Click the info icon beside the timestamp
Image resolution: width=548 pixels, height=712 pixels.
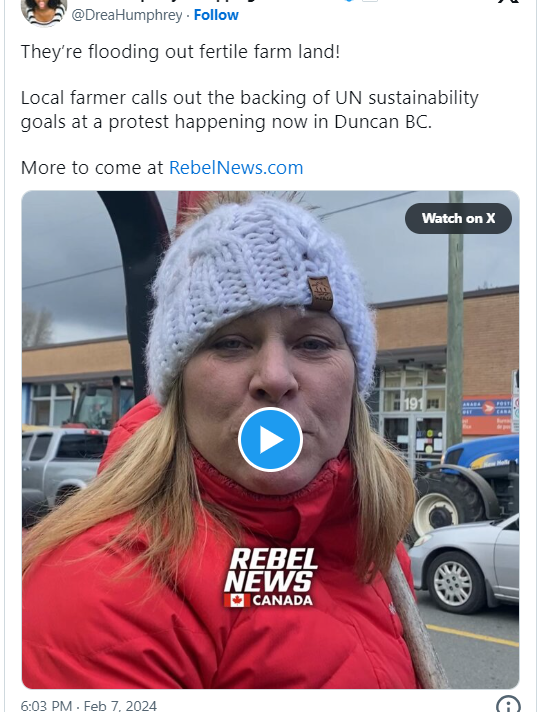point(508,705)
